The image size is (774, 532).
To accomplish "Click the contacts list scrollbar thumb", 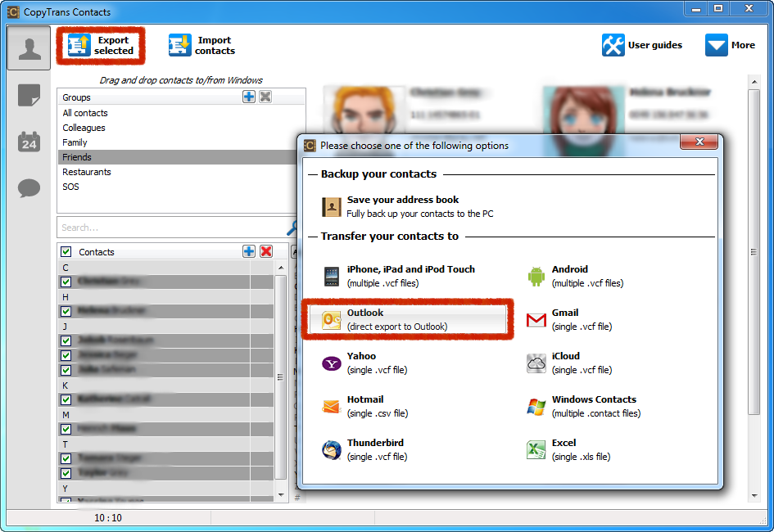I will pos(280,377).
